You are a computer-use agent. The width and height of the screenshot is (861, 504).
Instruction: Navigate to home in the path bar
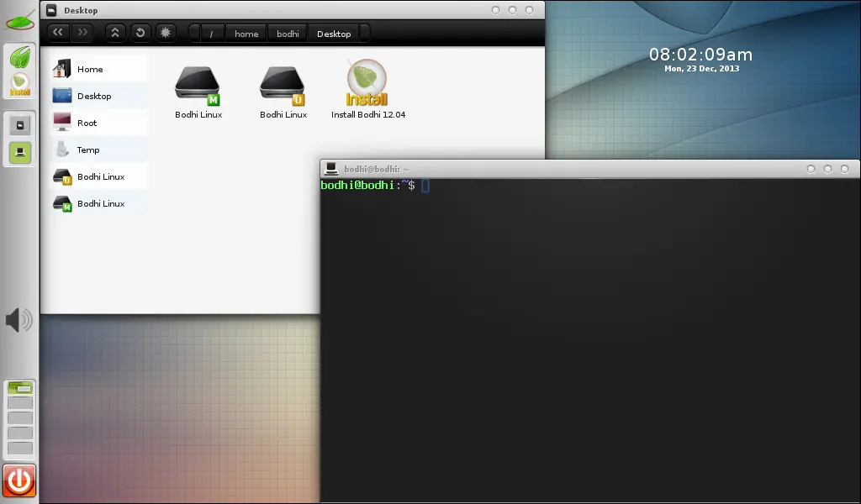tap(246, 34)
